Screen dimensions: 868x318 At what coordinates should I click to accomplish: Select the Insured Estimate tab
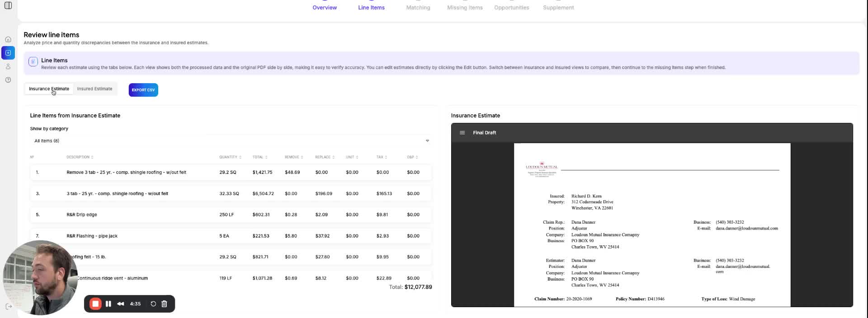coord(94,89)
